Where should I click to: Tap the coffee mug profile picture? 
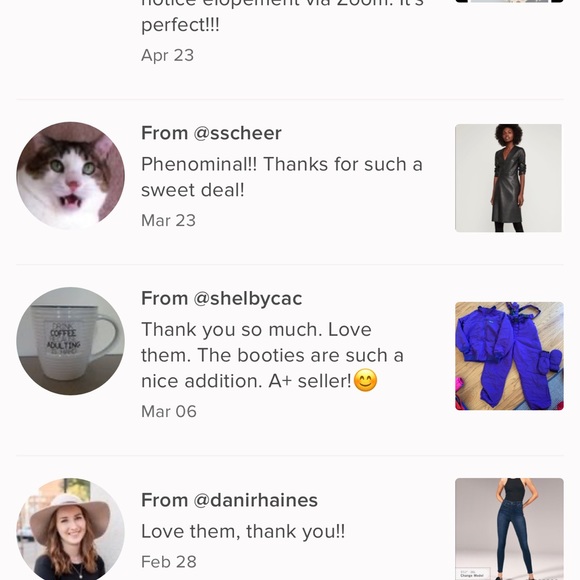tap(71, 341)
